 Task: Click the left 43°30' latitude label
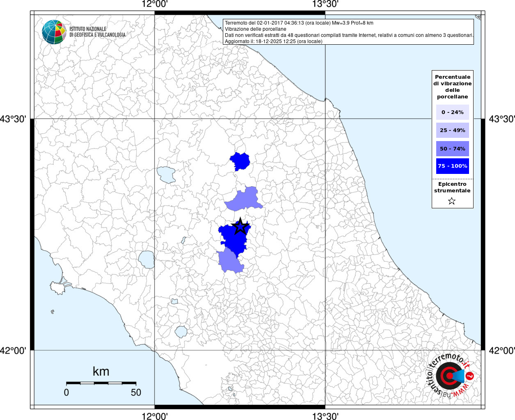tap(13, 119)
